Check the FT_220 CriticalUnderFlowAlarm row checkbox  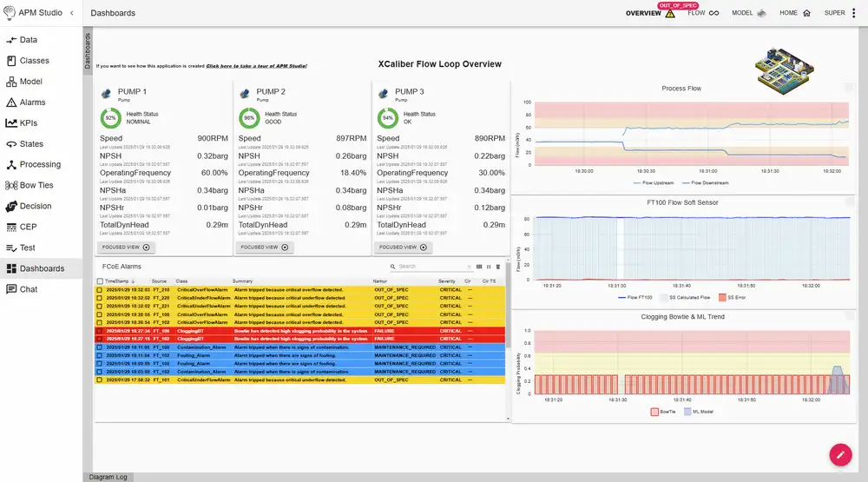100,298
